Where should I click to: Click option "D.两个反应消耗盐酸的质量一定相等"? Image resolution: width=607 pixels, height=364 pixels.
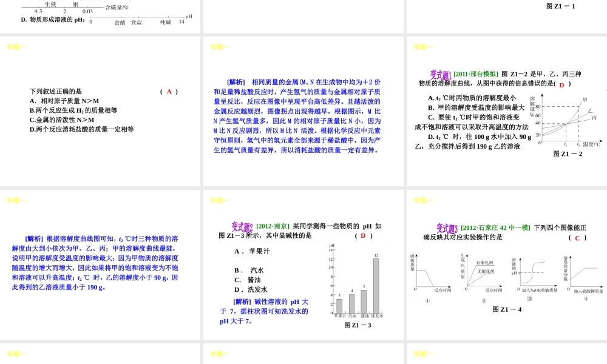[82, 129]
